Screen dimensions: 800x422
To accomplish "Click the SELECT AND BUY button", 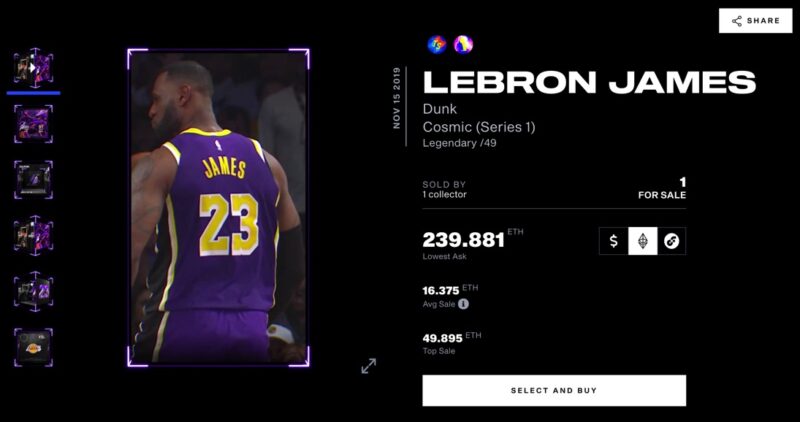I will [554, 390].
